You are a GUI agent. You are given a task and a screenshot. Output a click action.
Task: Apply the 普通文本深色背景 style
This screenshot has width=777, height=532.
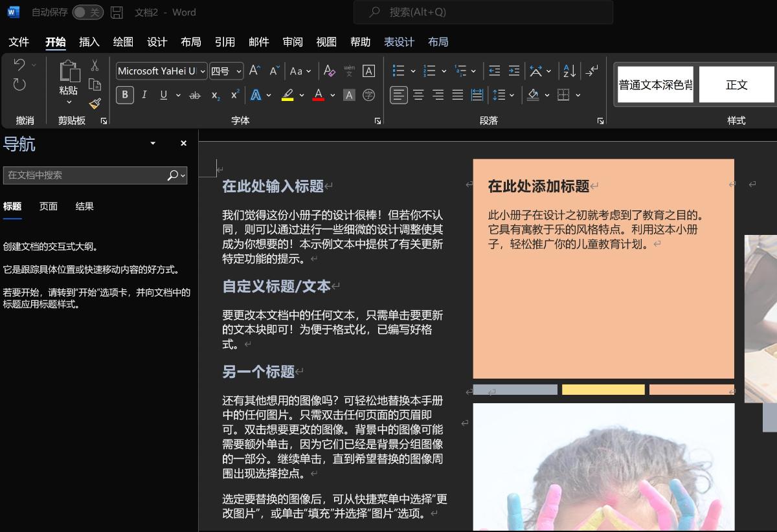coord(655,85)
